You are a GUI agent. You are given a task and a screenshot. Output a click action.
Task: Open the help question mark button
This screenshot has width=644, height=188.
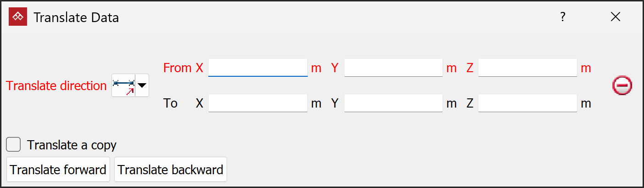(563, 17)
